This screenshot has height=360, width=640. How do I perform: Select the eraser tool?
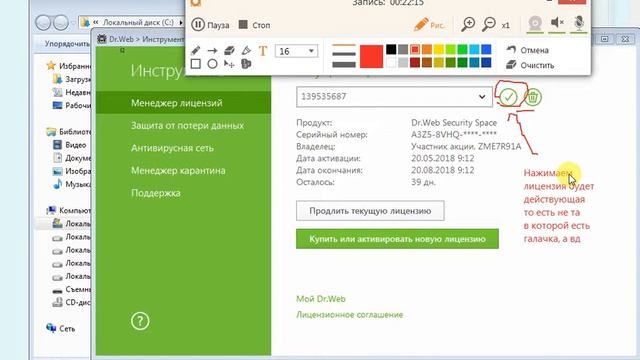pos(229,51)
